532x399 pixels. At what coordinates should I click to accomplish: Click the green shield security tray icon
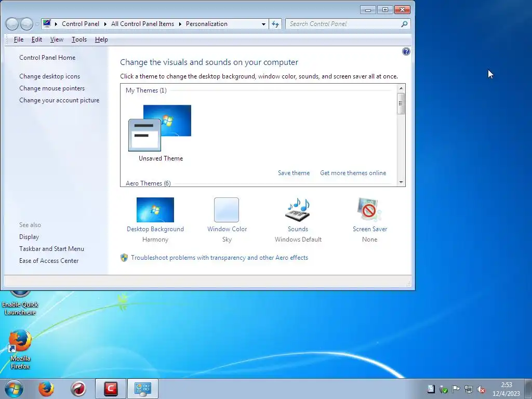pos(444,390)
